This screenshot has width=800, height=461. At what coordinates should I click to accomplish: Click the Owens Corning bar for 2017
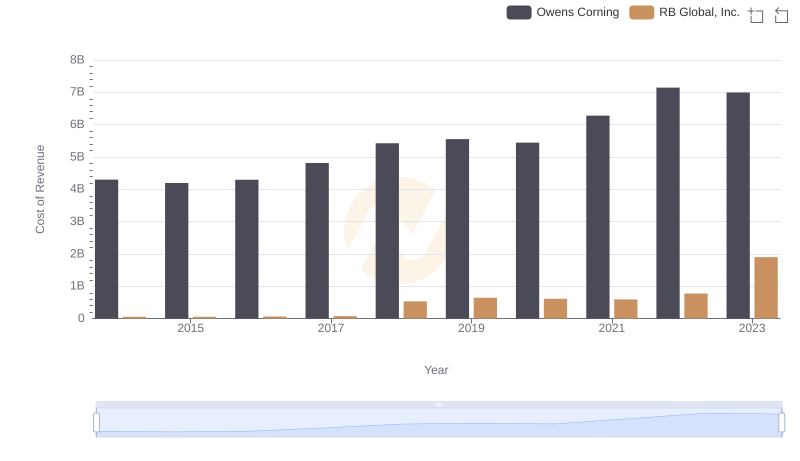317,241
